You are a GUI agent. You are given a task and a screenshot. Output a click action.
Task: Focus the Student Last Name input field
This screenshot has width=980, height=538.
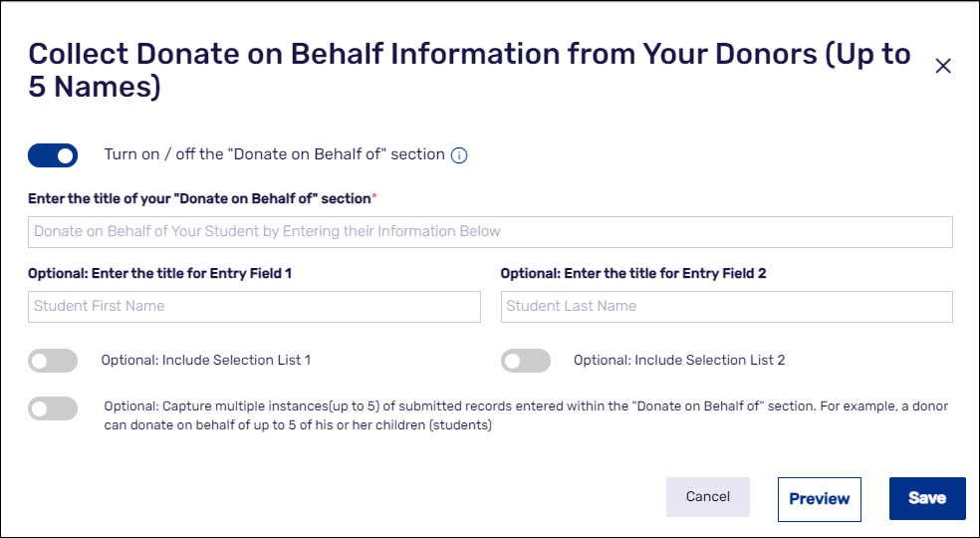pyautogui.click(x=726, y=306)
